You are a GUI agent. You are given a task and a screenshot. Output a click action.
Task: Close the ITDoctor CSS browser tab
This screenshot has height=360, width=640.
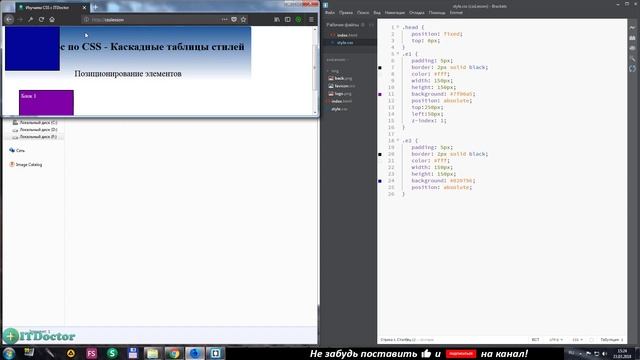click(84, 7)
